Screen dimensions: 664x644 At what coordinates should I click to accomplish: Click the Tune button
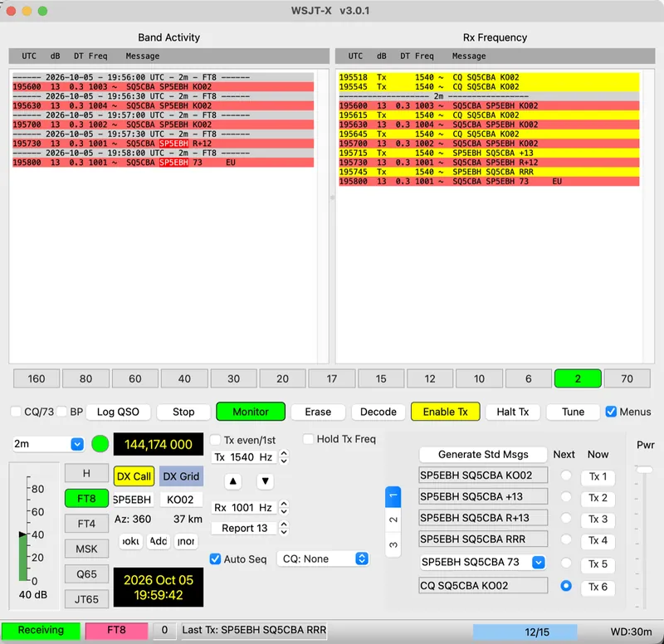573,412
